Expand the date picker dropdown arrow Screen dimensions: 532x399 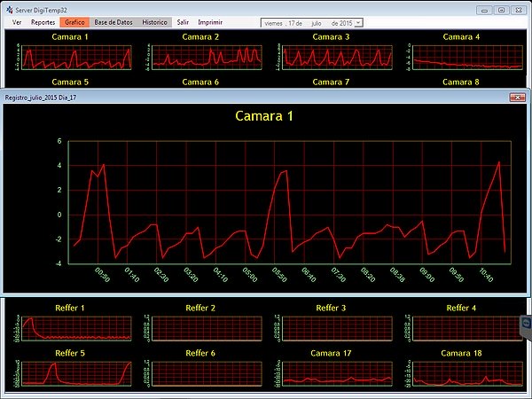pyautogui.click(x=358, y=22)
